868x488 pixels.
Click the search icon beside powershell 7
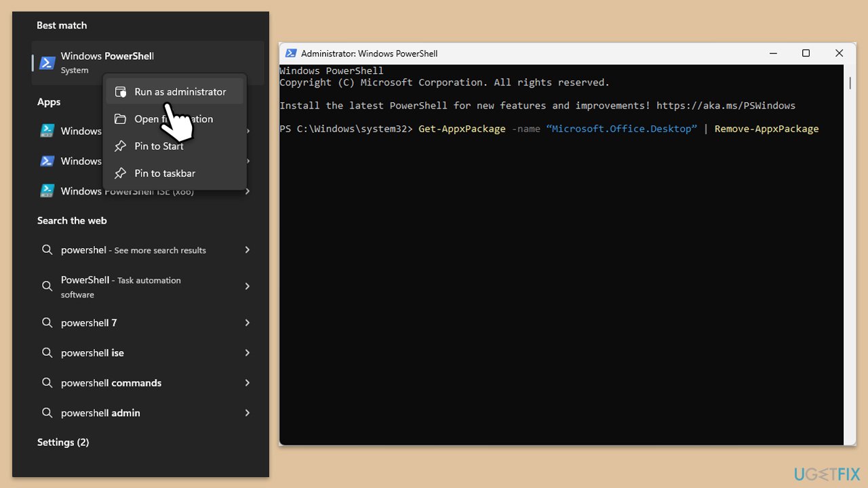point(47,323)
